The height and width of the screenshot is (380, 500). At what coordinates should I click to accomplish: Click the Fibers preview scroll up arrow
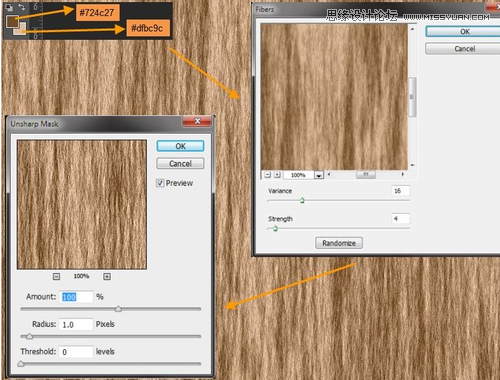pyautogui.click(x=412, y=29)
